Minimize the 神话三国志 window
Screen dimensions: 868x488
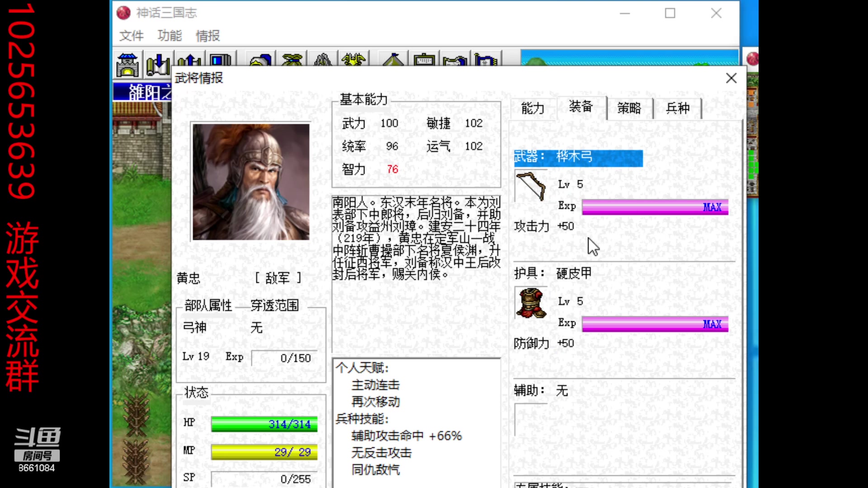(625, 13)
